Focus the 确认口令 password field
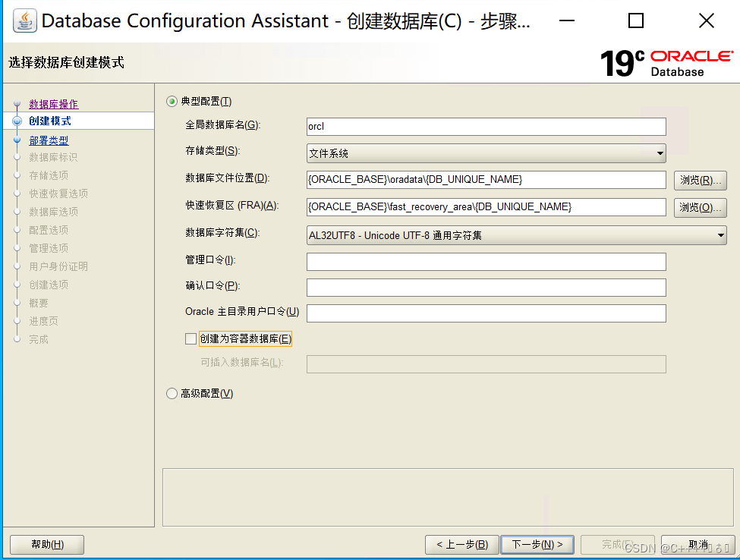Image resolution: width=740 pixels, height=560 pixels. (x=486, y=288)
